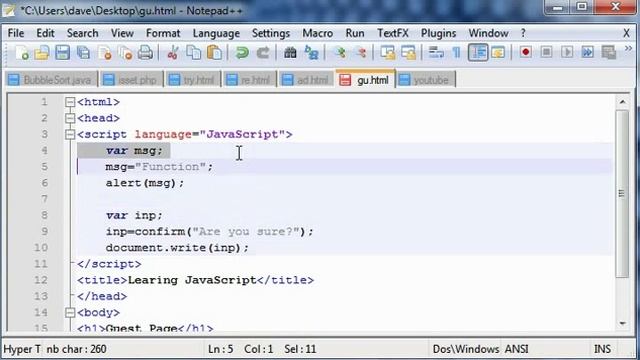This screenshot has width=640, height=360.
Task: Create a new document with the New icon
Action: (x=22, y=53)
